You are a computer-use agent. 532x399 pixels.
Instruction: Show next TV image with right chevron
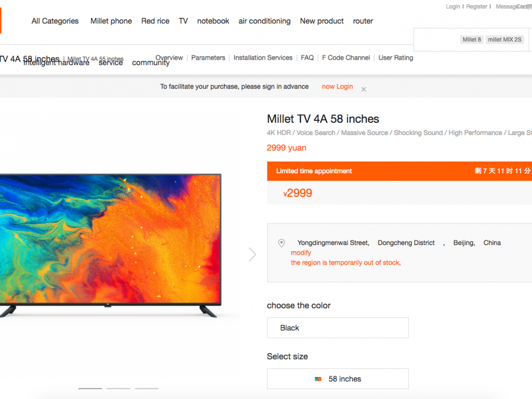click(252, 254)
